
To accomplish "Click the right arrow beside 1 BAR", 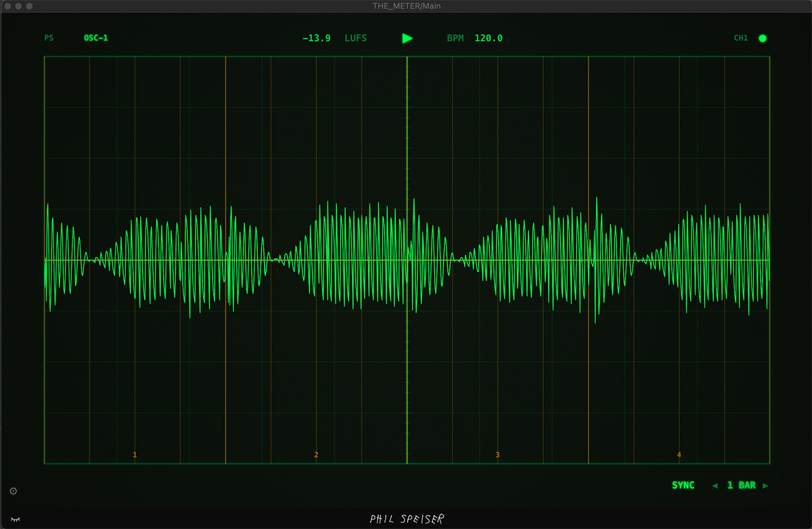I will pyautogui.click(x=765, y=486).
